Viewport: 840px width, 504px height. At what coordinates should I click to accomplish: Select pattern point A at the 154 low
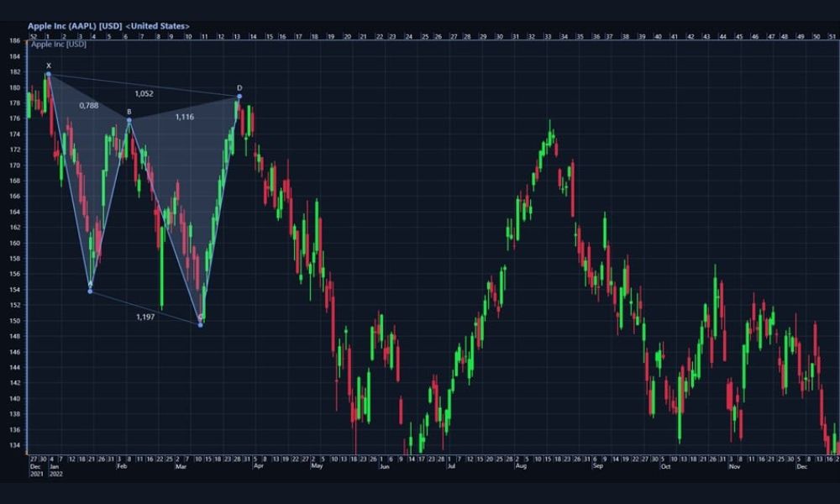tap(90, 291)
